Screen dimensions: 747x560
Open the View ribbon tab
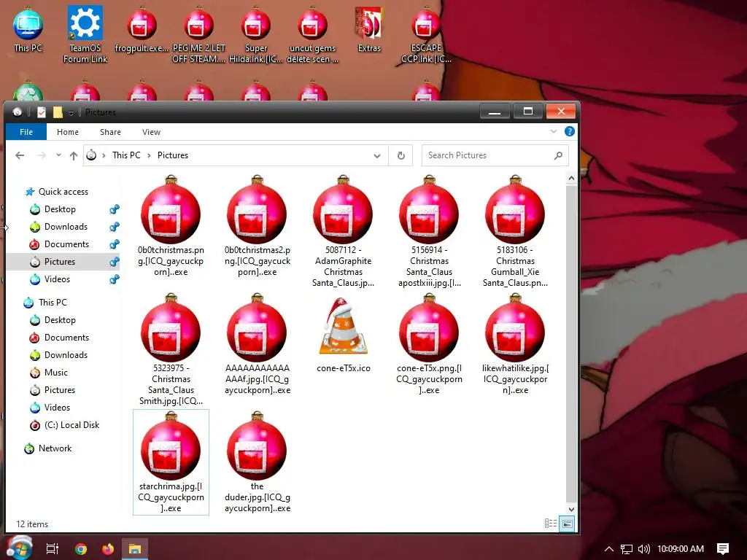coord(151,132)
